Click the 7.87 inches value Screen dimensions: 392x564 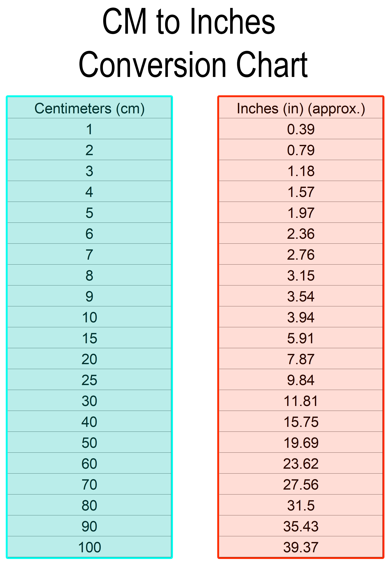point(301,359)
